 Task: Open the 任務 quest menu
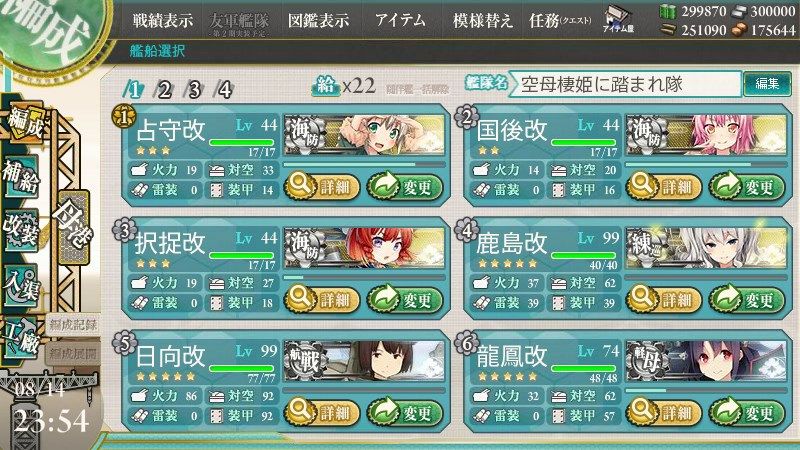click(560, 20)
